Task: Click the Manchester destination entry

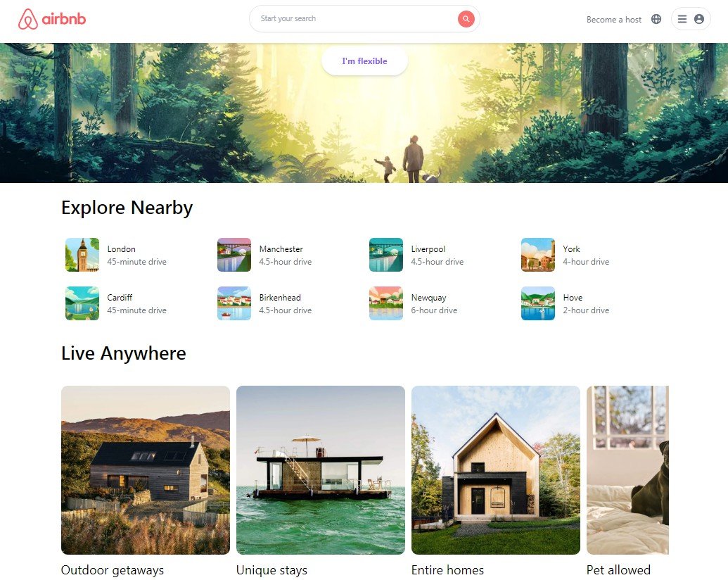Action: [281, 248]
